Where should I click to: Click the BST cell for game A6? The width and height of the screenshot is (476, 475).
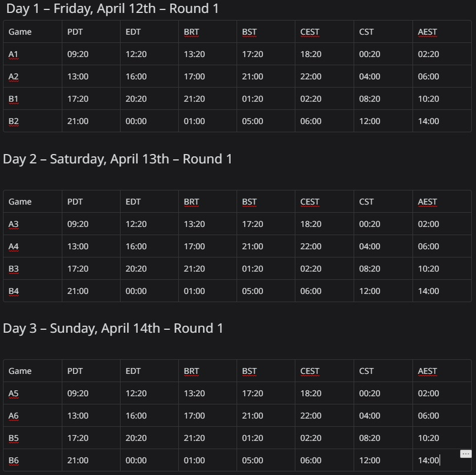[265, 416]
